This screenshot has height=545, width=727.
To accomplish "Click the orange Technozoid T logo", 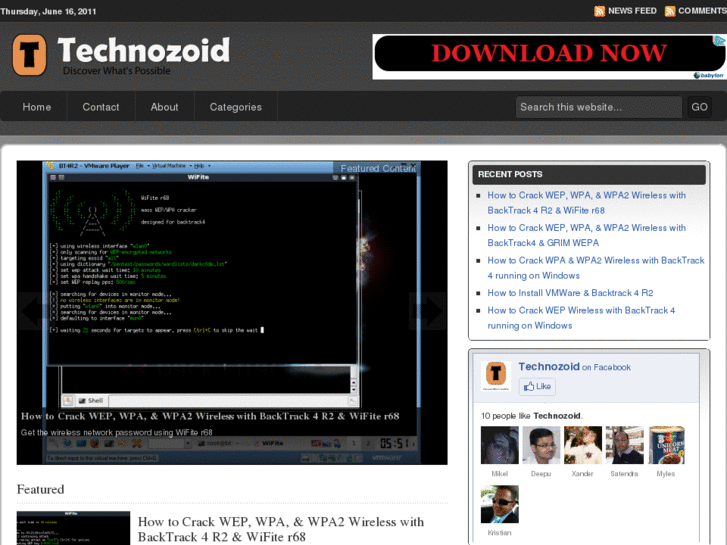I will [x=29, y=55].
